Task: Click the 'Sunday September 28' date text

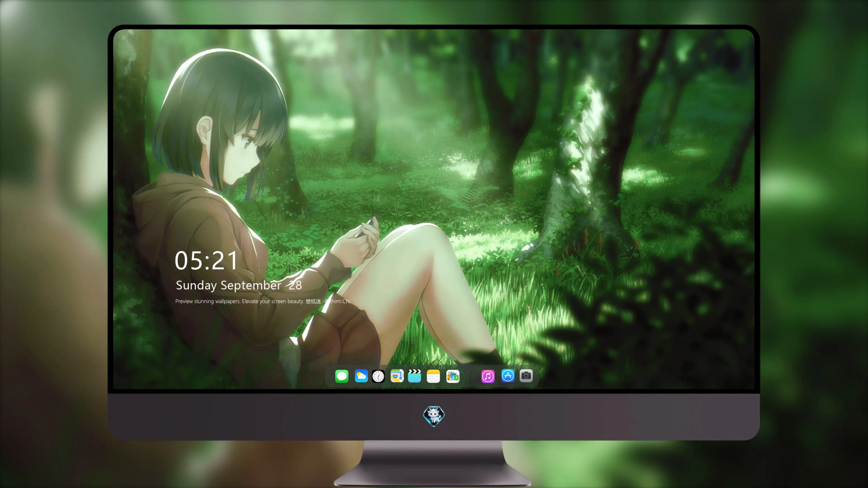Action: pos(239,285)
